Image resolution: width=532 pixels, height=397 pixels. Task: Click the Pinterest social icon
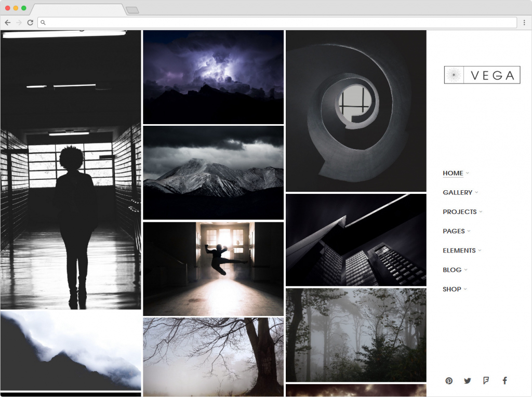449,381
